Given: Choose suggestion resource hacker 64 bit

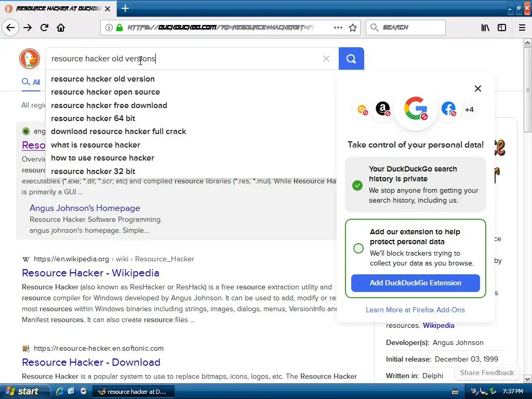Looking at the screenshot, I should click(x=93, y=118).
